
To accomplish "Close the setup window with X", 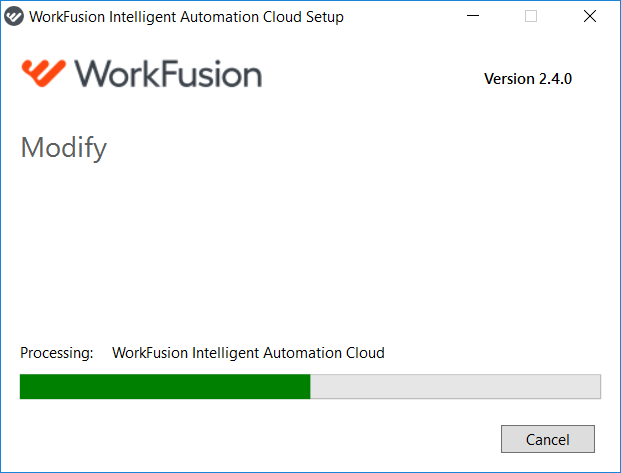I will coord(590,16).
